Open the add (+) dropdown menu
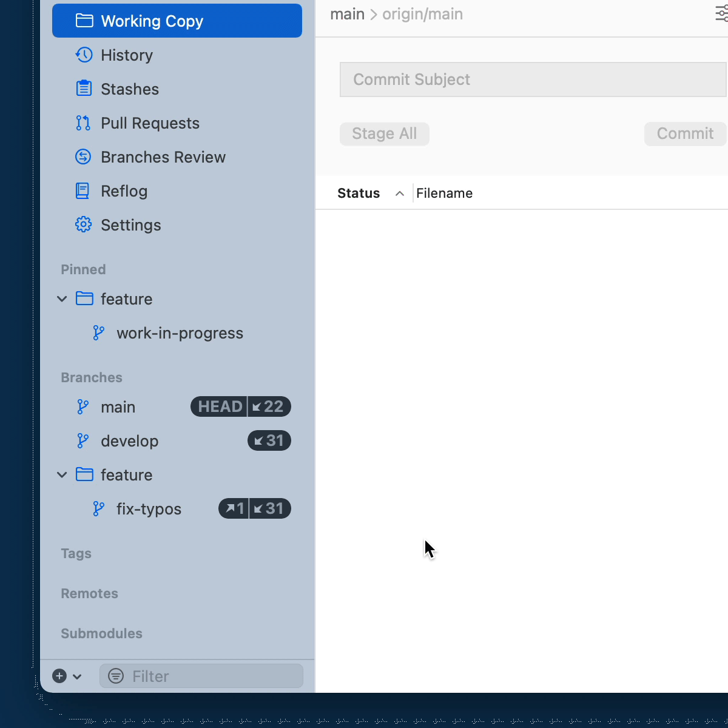 (x=67, y=676)
